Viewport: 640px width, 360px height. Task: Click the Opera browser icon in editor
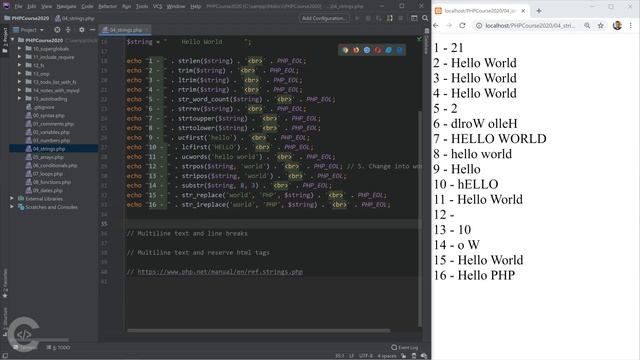378,50
